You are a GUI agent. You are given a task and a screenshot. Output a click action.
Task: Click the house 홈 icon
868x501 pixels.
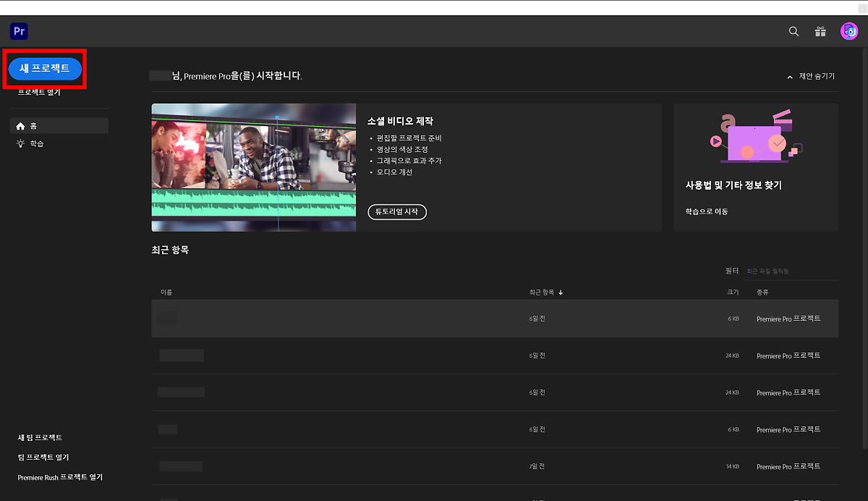20,126
